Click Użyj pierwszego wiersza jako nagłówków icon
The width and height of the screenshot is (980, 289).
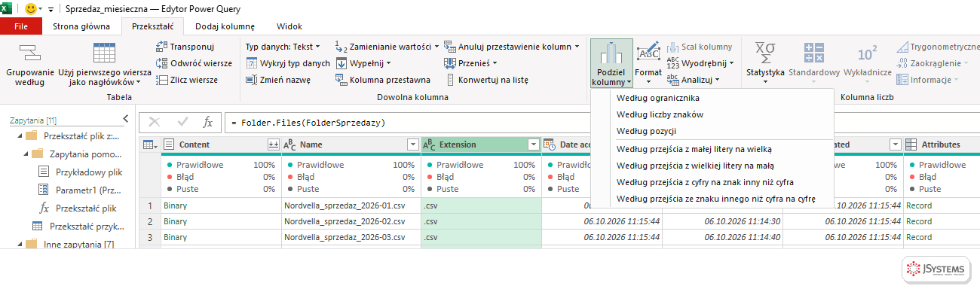[x=104, y=53]
